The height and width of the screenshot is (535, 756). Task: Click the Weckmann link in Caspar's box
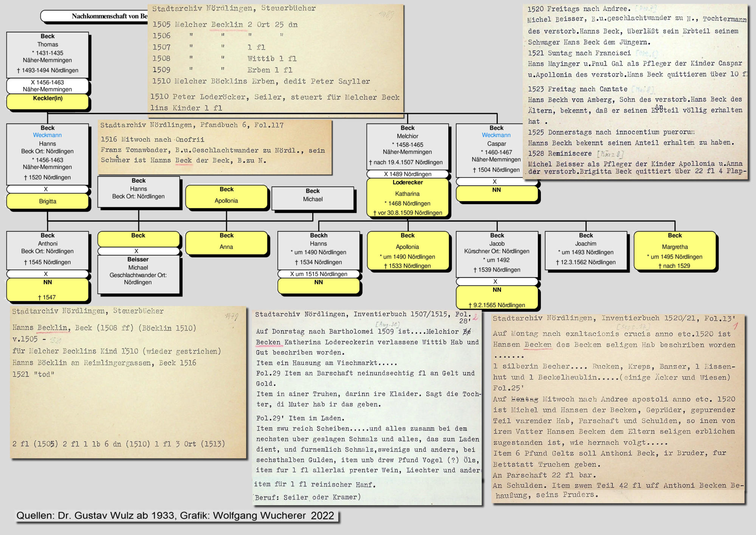pos(496,135)
